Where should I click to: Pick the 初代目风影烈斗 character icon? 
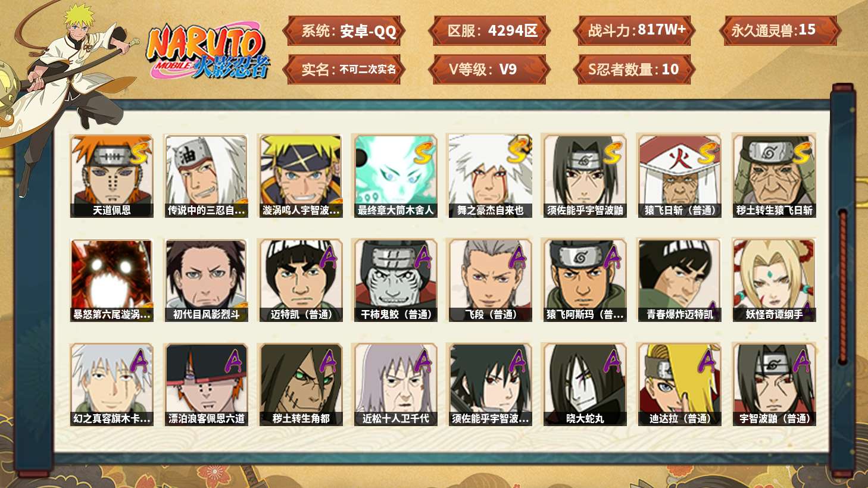click(206, 280)
